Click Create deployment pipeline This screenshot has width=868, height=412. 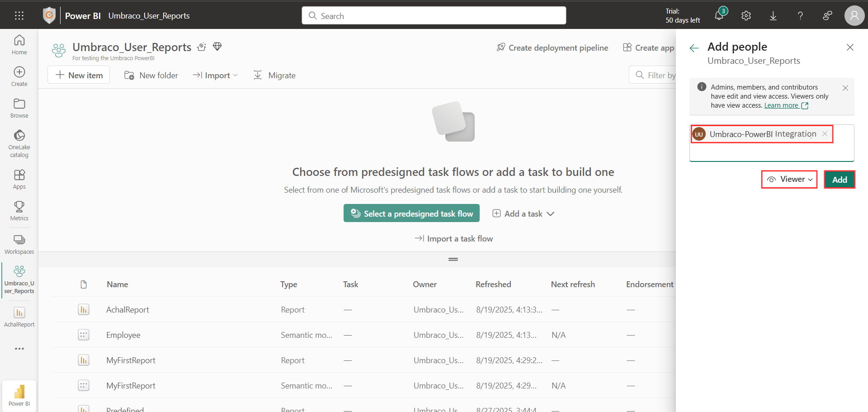(552, 47)
